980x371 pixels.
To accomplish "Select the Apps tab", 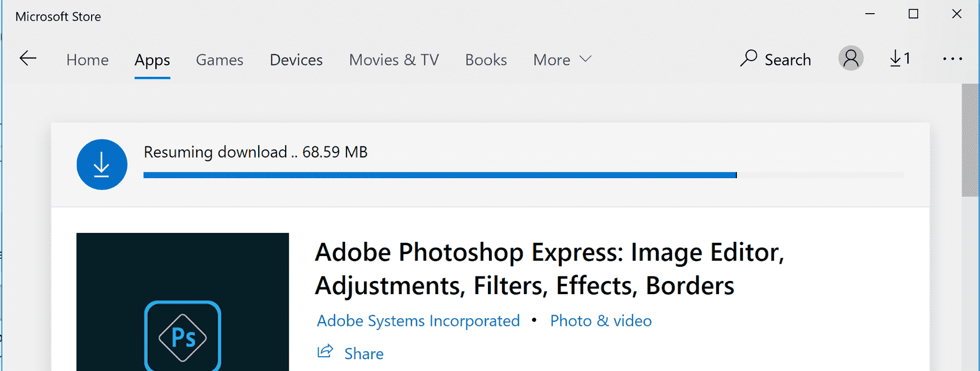I will (x=152, y=60).
